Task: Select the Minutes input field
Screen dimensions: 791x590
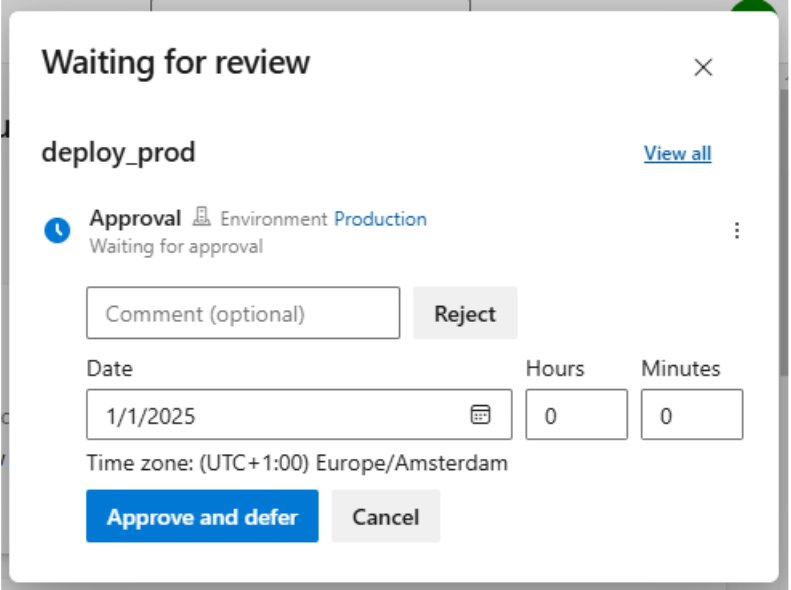Action: (x=692, y=415)
